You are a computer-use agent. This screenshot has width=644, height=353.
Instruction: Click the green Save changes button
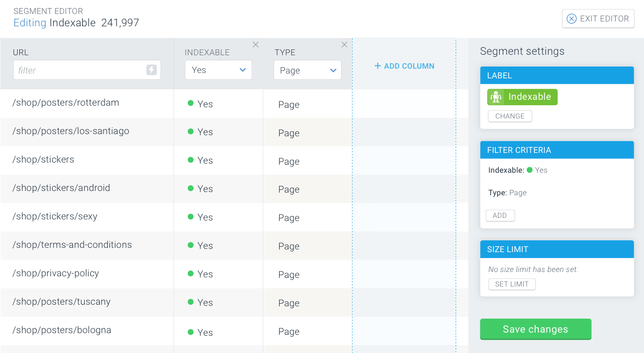(x=536, y=329)
